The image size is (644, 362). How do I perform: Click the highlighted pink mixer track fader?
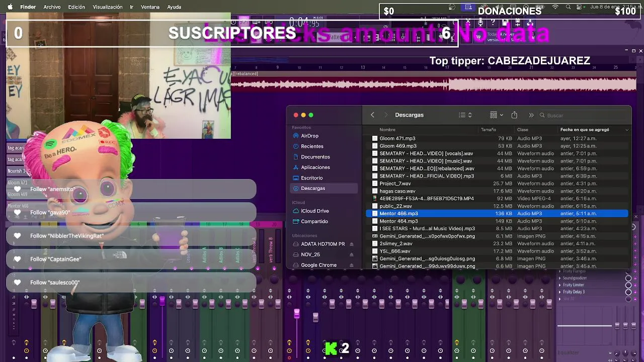(297, 314)
